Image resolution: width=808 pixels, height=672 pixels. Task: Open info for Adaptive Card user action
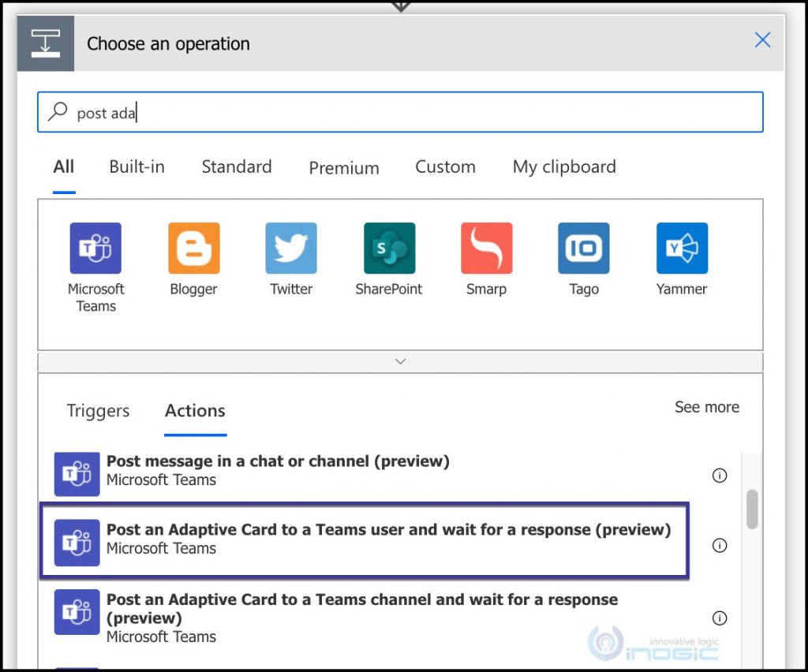(x=719, y=545)
